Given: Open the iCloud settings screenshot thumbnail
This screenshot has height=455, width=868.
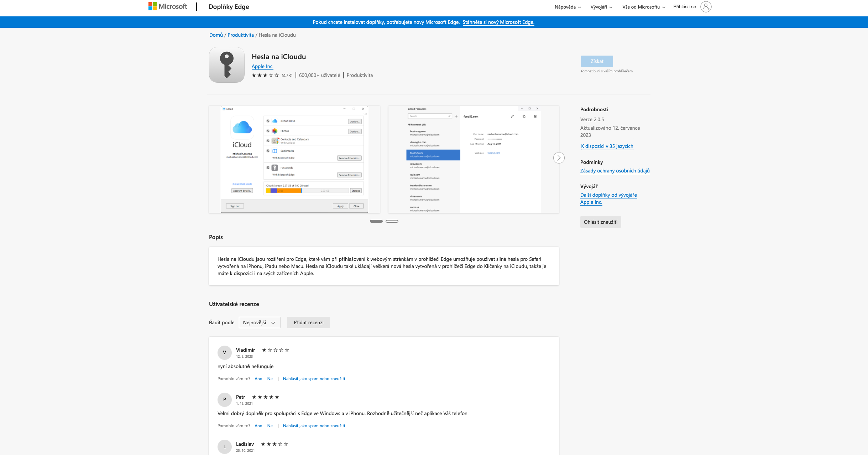Looking at the screenshot, I should click(294, 159).
